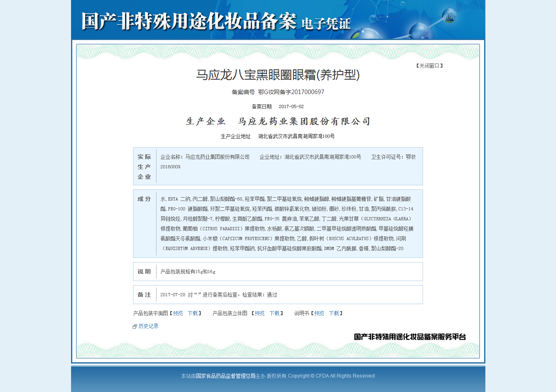This screenshot has width=556, height=392.
Task: Click the 备案编号 label
Action: 243,92
